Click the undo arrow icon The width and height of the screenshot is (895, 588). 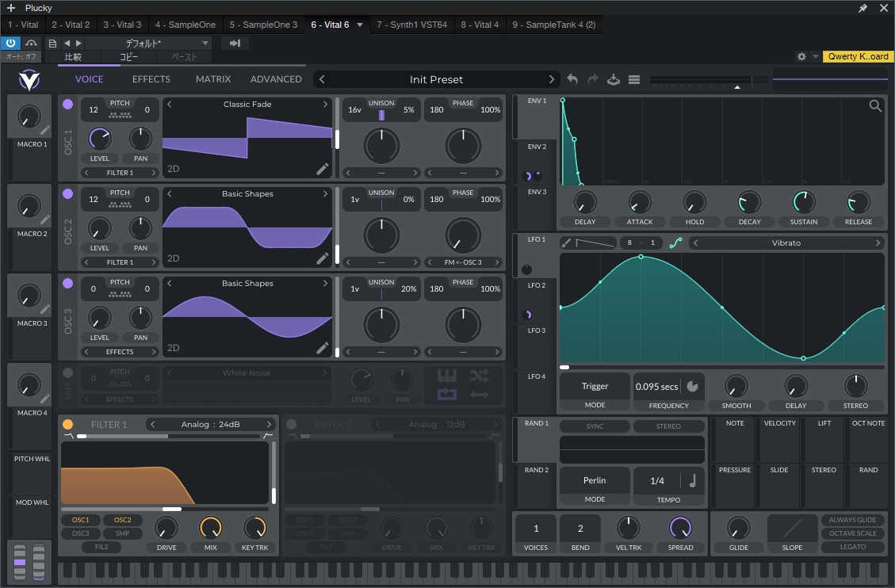572,79
